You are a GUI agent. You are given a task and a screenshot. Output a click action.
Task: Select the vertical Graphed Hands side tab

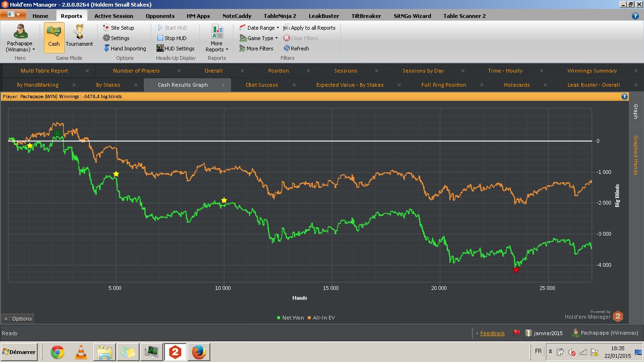636,155
